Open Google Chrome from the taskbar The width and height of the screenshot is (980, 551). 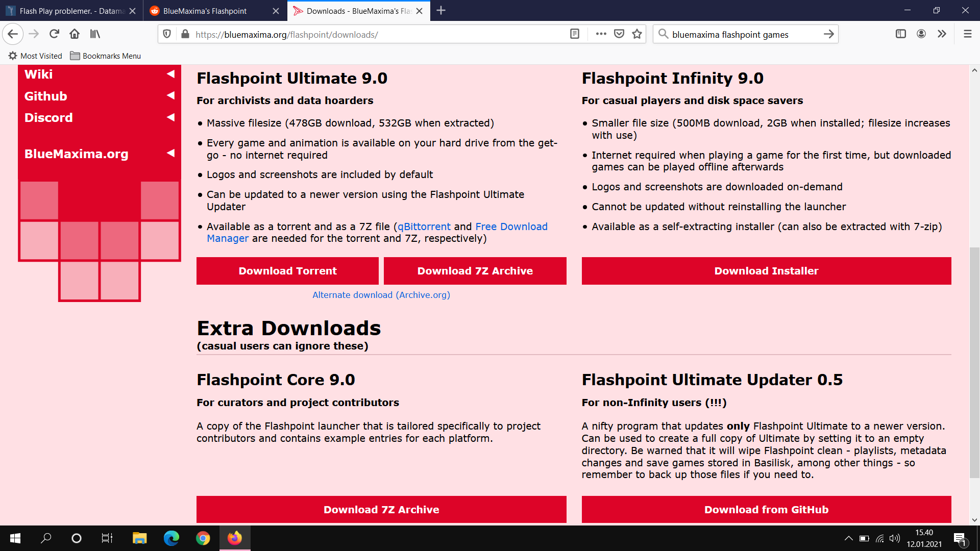[x=203, y=538]
